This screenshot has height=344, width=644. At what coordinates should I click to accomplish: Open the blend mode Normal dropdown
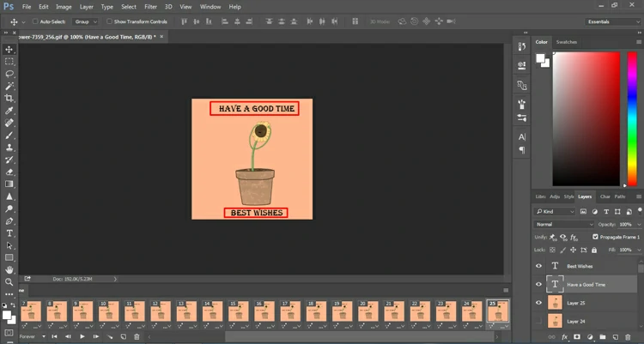[563, 224]
